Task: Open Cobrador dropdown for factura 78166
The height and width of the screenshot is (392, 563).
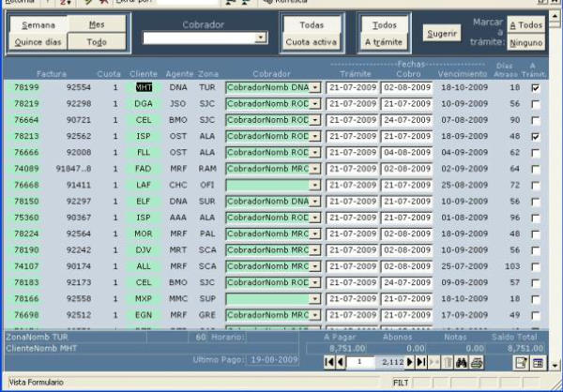Action: pos(315,298)
